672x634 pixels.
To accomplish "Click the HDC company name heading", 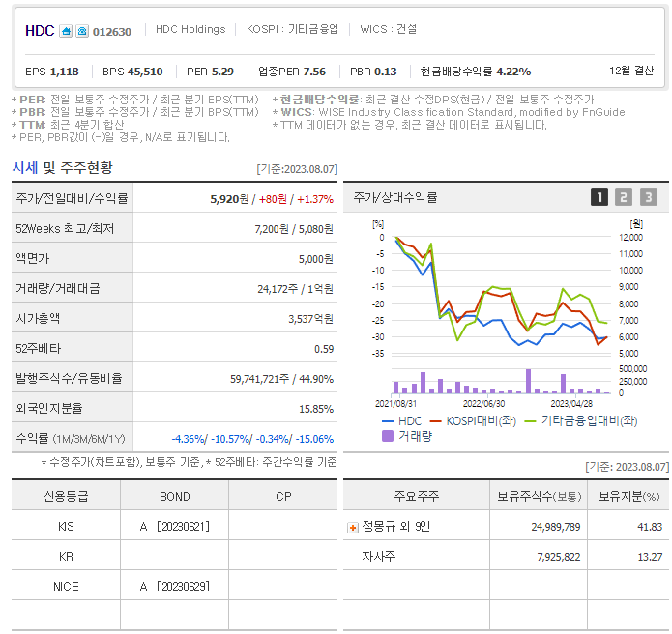I will (40, 31).
